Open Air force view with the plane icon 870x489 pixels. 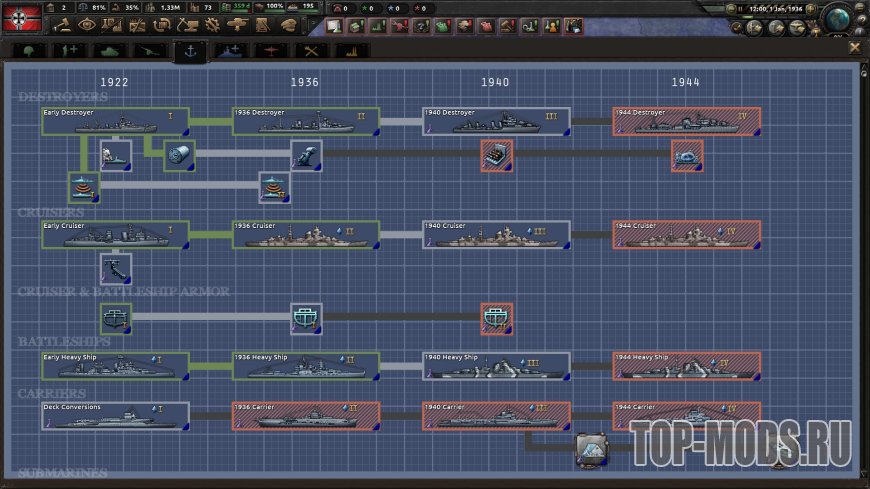point(237,25)
